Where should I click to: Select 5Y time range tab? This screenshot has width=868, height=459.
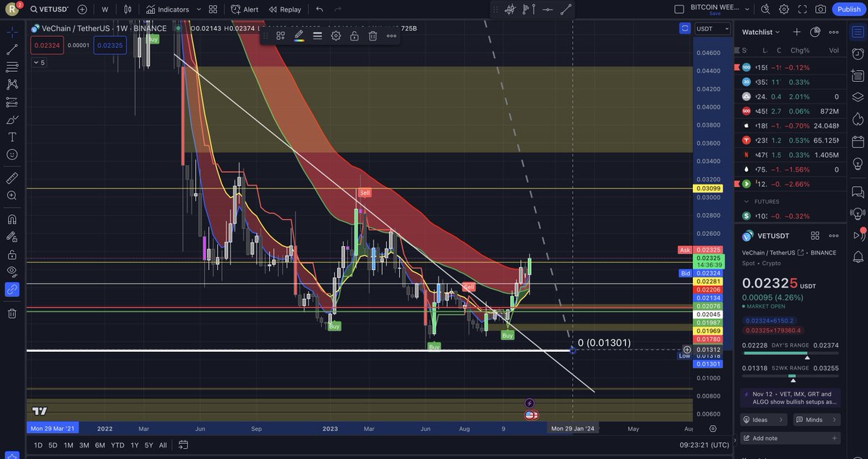click(148, 445)
